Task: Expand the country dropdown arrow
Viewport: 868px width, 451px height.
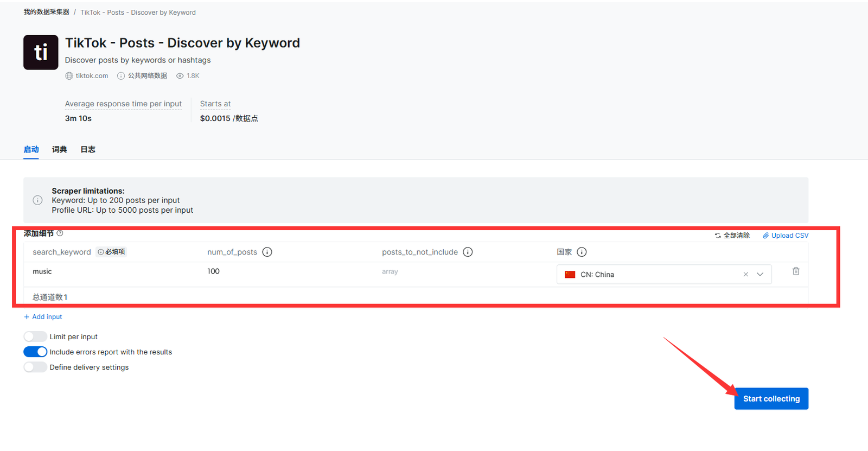Action: (x=760, y=275)
